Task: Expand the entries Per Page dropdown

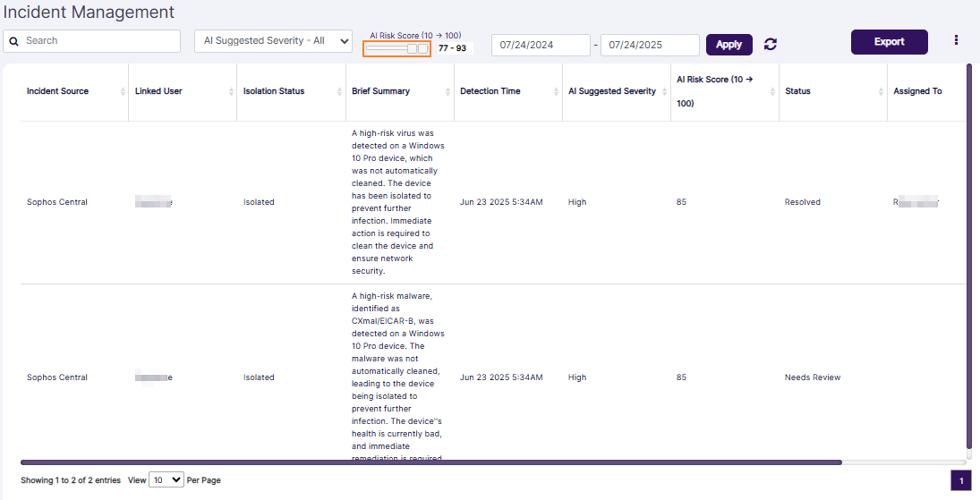Action: tap(166, 480)
